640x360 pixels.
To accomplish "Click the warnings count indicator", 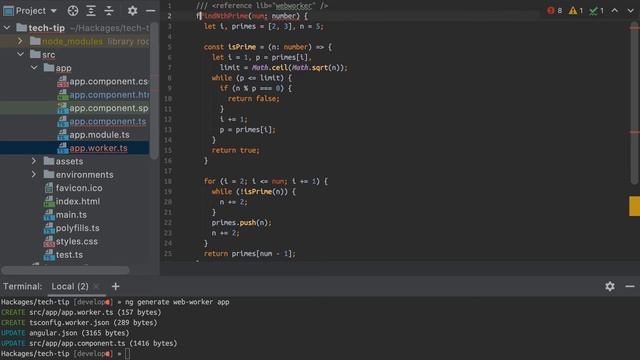I will [x=576, y=11].
